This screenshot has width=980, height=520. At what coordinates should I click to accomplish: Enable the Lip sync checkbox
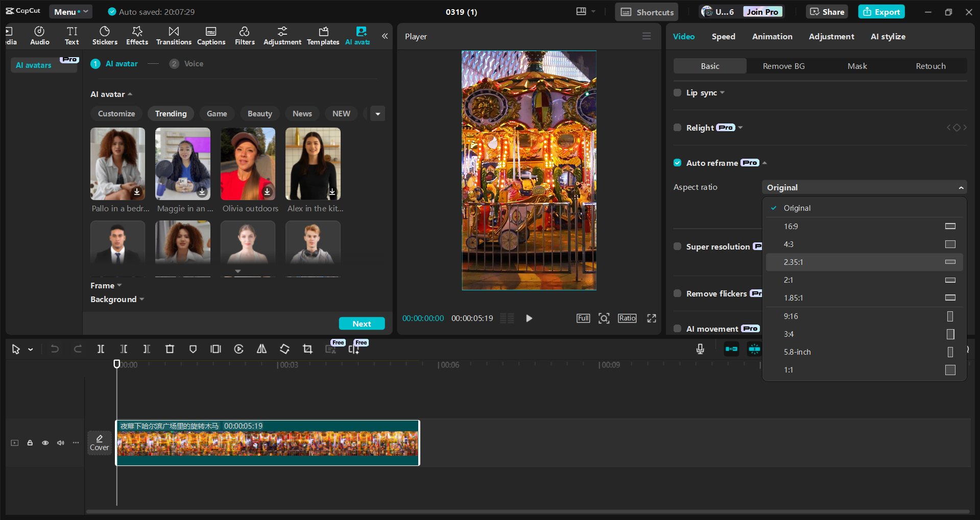(677, 92)
